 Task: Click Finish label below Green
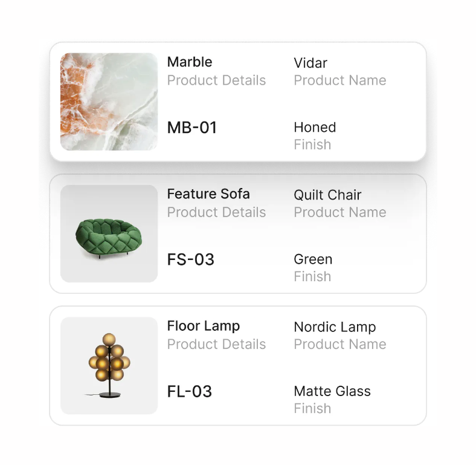pos(312,276)
